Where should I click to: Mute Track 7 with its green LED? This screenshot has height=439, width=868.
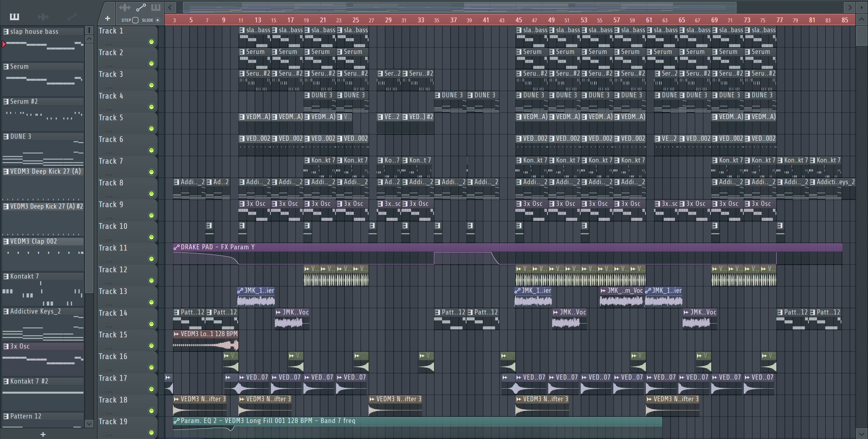click(151, 172)
